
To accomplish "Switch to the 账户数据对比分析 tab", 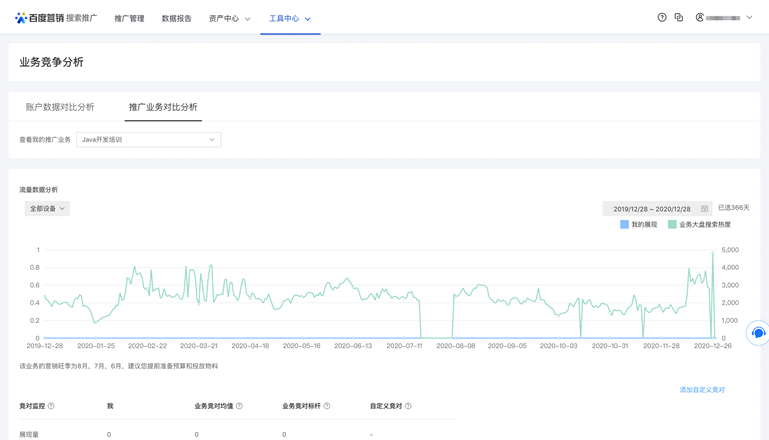I will pos(60,107).
